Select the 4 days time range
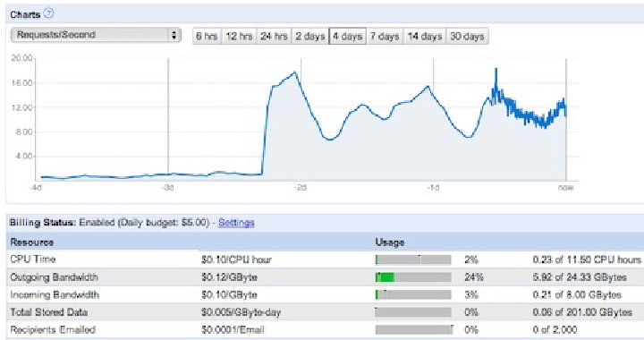 pos(347,36)
